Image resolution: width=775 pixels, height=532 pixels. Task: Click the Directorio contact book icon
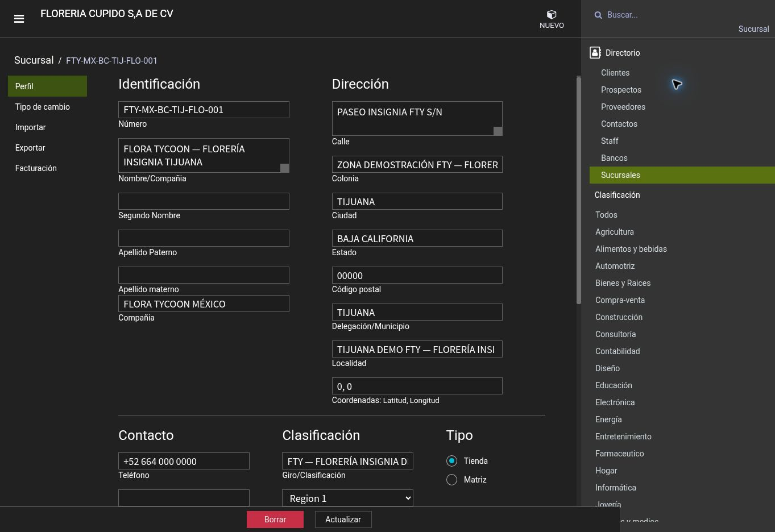(595, 53)
